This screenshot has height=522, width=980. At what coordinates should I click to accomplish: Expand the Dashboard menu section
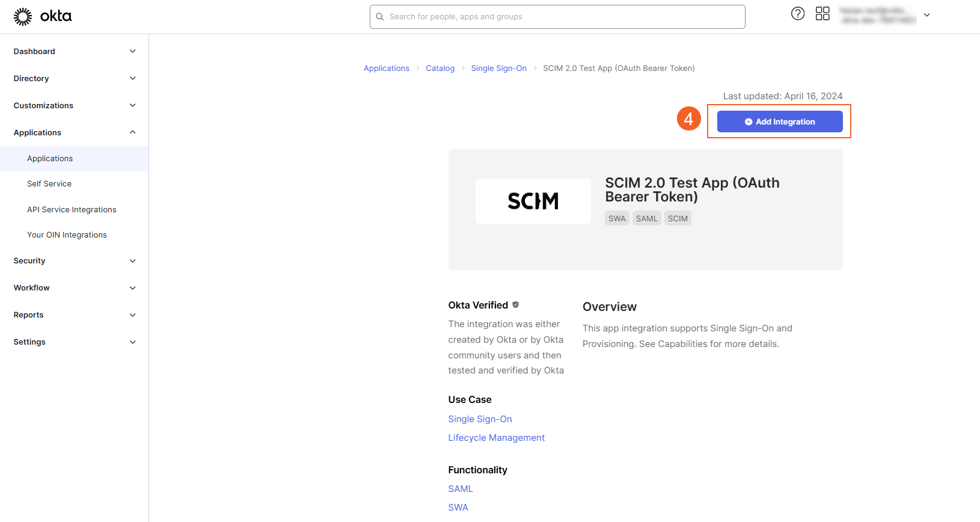point(132,52)
